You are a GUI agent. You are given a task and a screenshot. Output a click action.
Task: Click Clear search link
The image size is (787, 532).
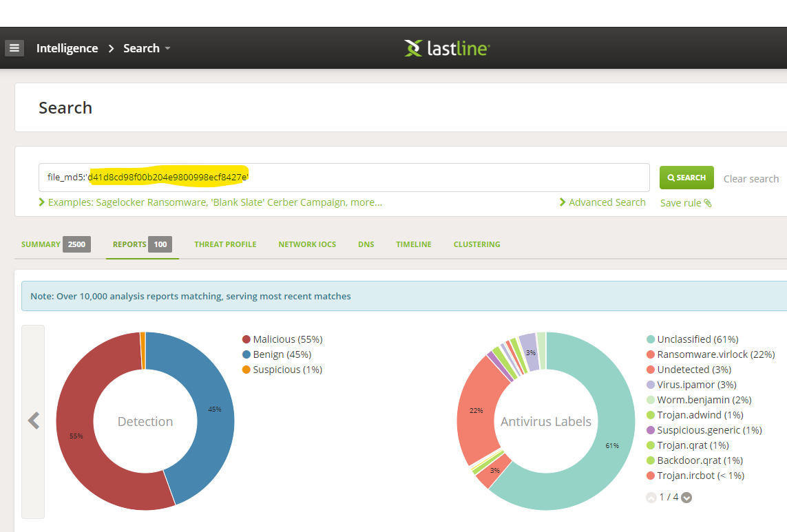tap(751, 179)
